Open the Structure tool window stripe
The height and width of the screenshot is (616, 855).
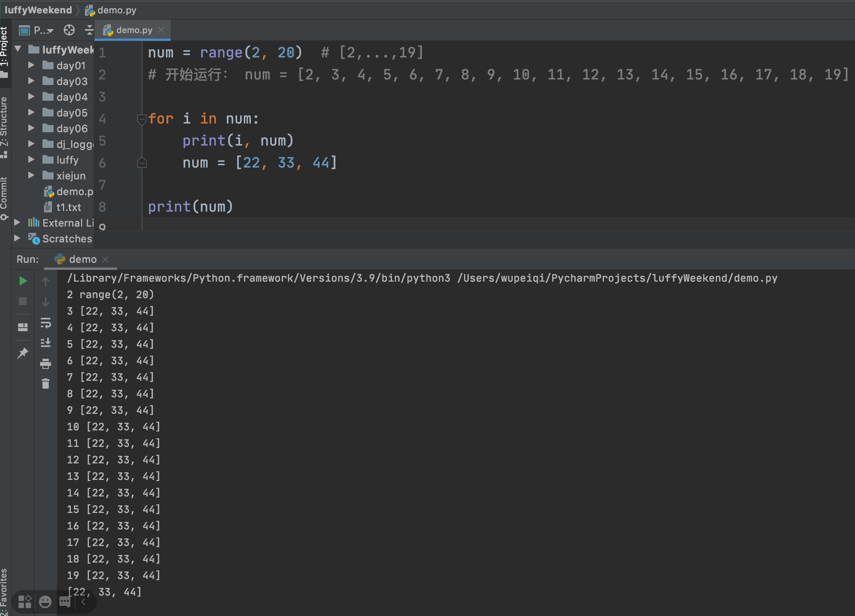tap(4, 127)
